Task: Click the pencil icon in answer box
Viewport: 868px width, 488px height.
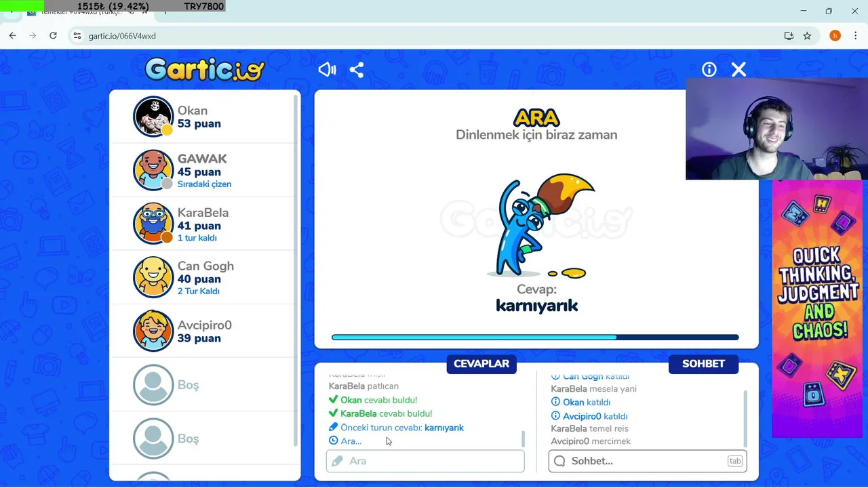Action: pos(337,461)
